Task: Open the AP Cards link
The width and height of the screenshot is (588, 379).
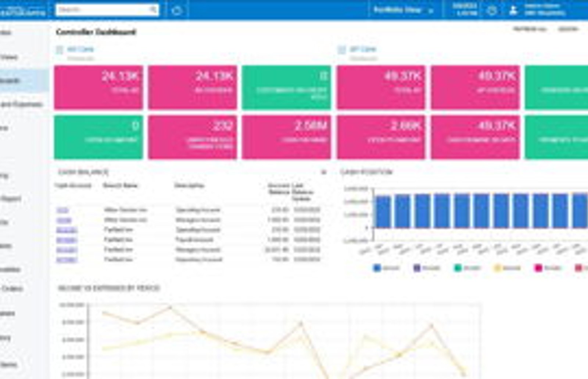Action: pyautogui.click(x=363, y=49)
